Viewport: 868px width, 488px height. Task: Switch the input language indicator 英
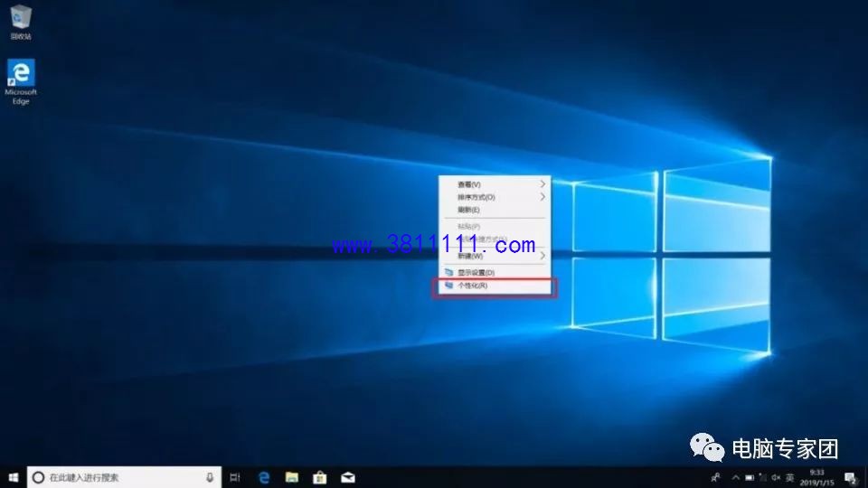click(790, 477)
